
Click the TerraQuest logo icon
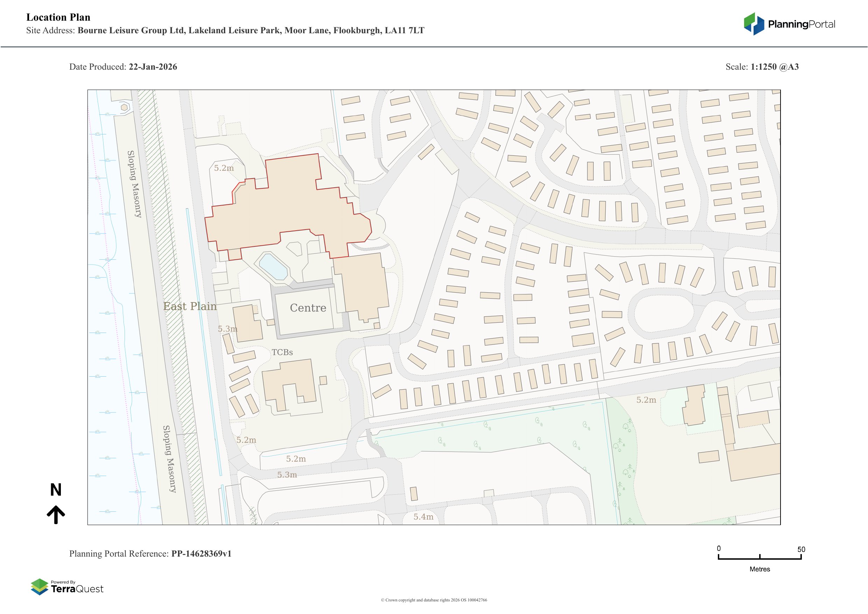pyautogui.click(x=40, y=587)
